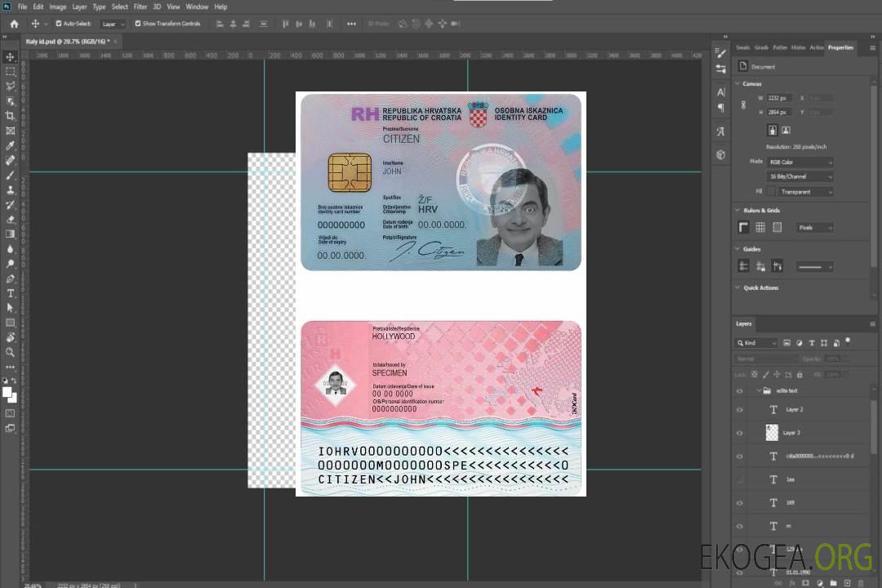This screenshot has height=588, width=882.
Task: Click the foreground/background color swatches
Action: 10,394
